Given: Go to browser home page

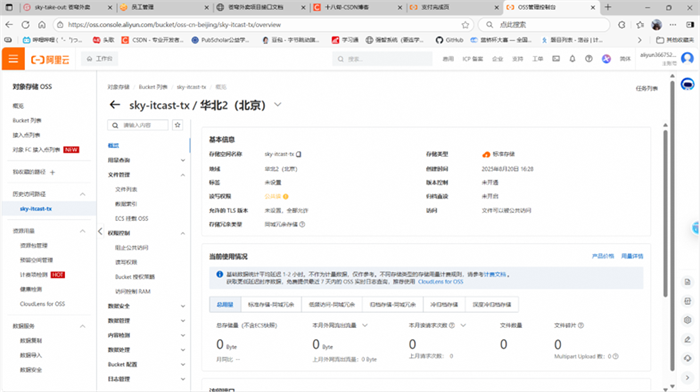Looking at the screenshot, I should click(42, 25).
